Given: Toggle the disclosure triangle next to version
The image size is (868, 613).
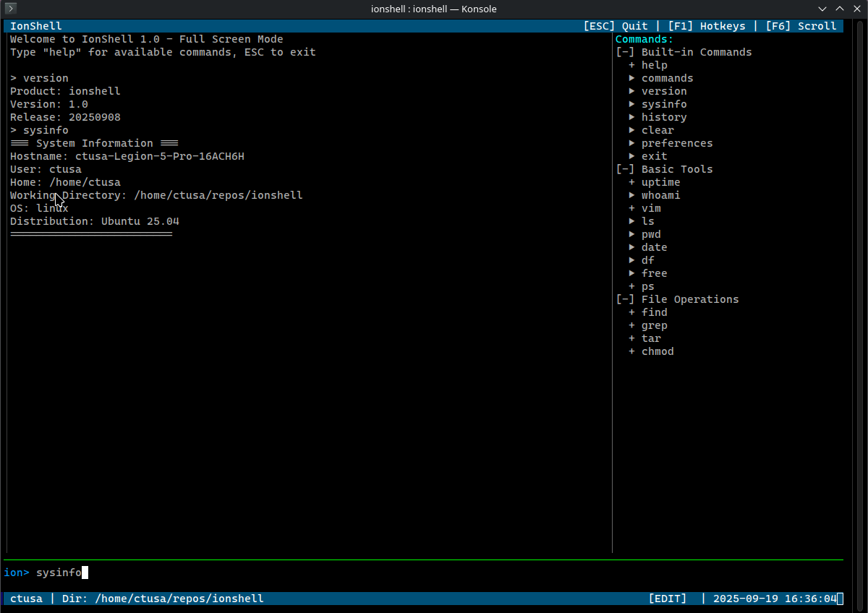Looking at the screenshot, I should [633, 90].
